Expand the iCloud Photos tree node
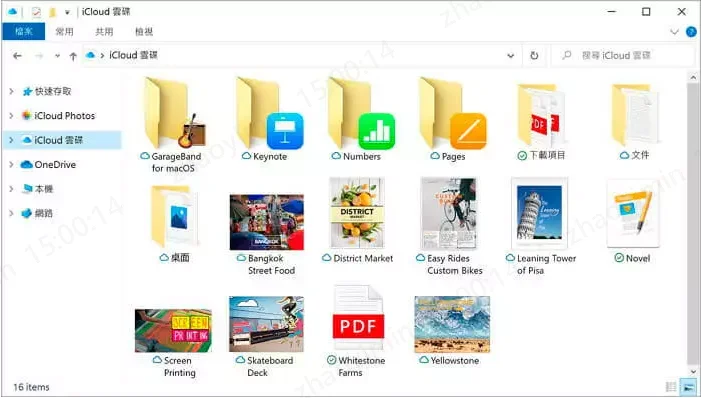 [x=11, y=116]
